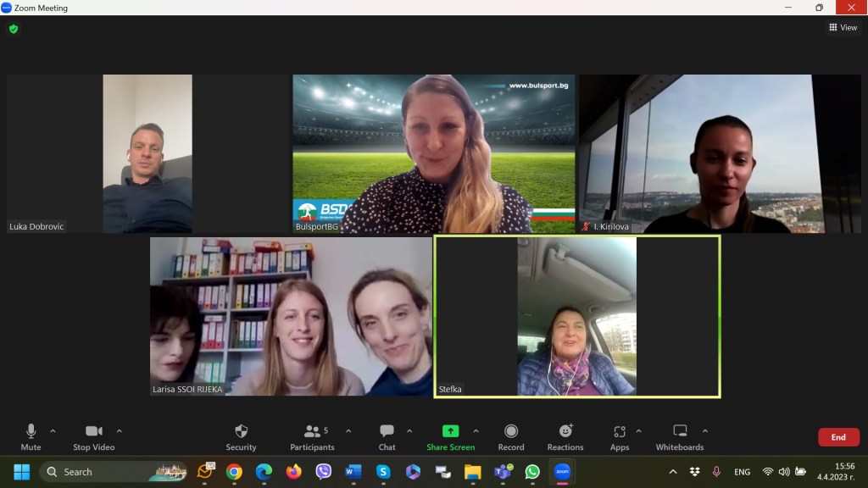Expand the Share Screen options arrow

(x=476, y=431)
